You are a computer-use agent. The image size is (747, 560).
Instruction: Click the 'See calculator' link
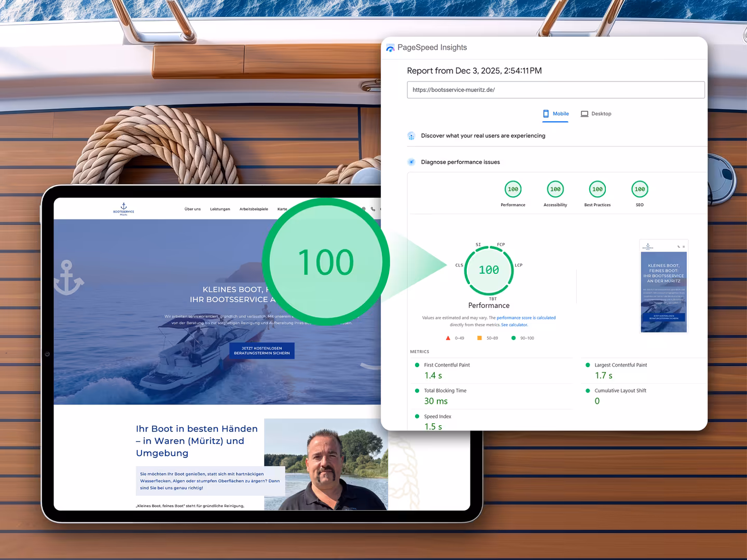[x=514, y=325]
